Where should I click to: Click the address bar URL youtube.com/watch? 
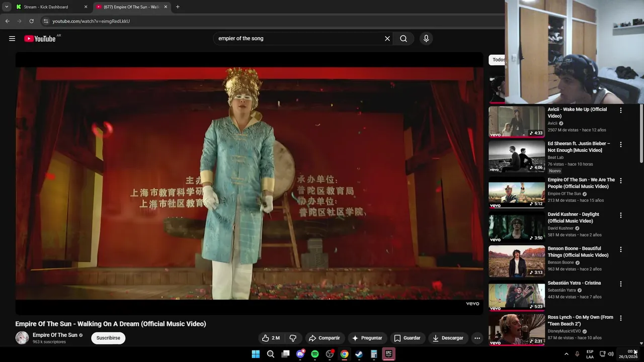91,21
